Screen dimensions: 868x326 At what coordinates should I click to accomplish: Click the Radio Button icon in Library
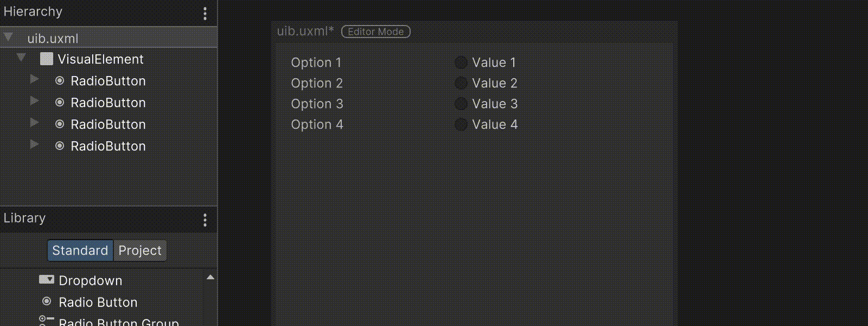(47, 302)
